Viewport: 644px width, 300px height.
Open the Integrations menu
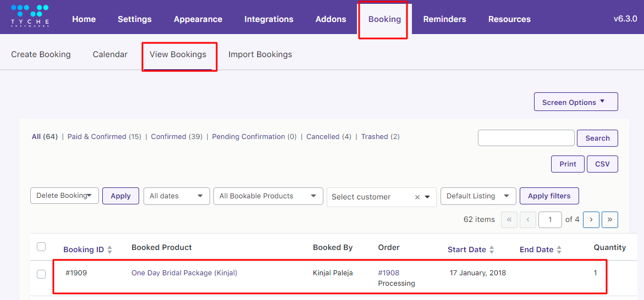[268, 19]
